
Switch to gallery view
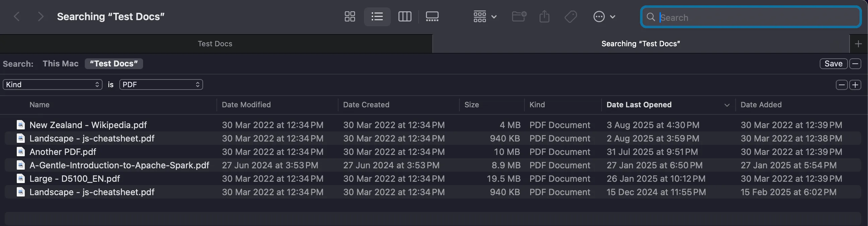click(x=432, y=16)
